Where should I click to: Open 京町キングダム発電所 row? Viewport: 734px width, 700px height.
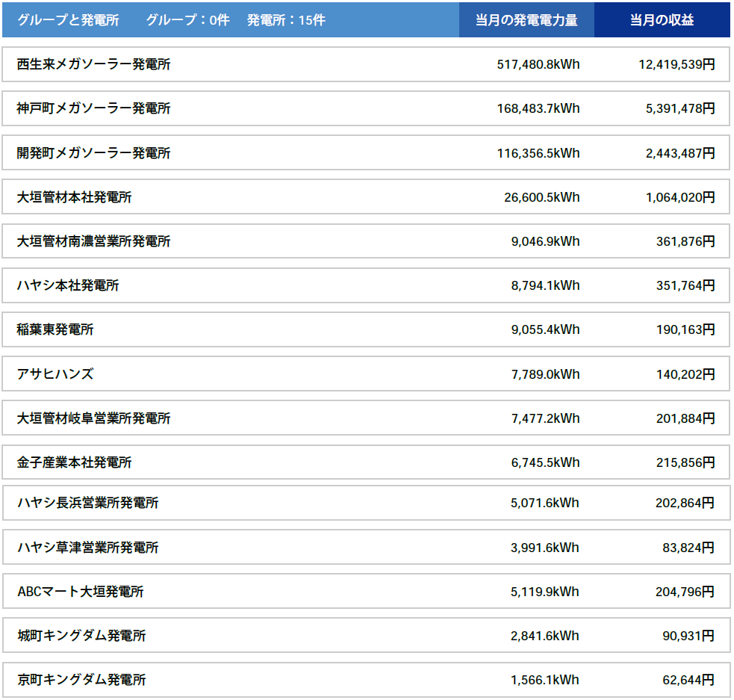(366, 680)
